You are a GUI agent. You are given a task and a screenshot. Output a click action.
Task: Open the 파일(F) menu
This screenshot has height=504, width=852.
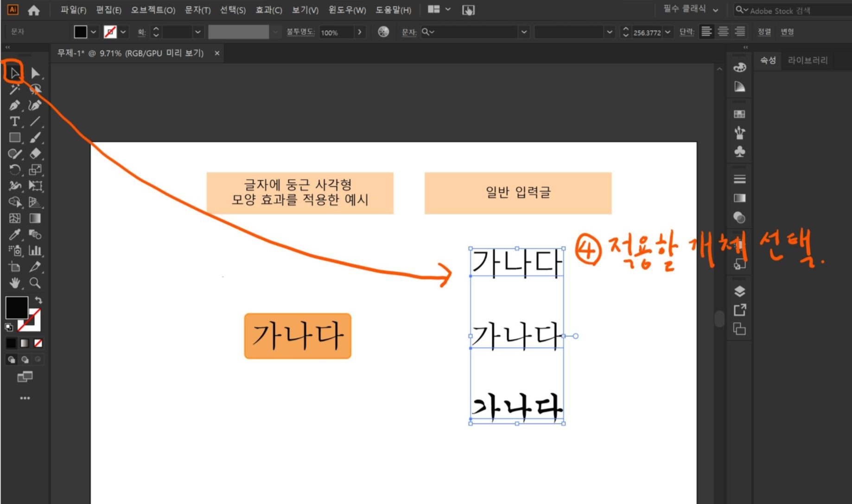pyautogui.click(x=73, y=9)
